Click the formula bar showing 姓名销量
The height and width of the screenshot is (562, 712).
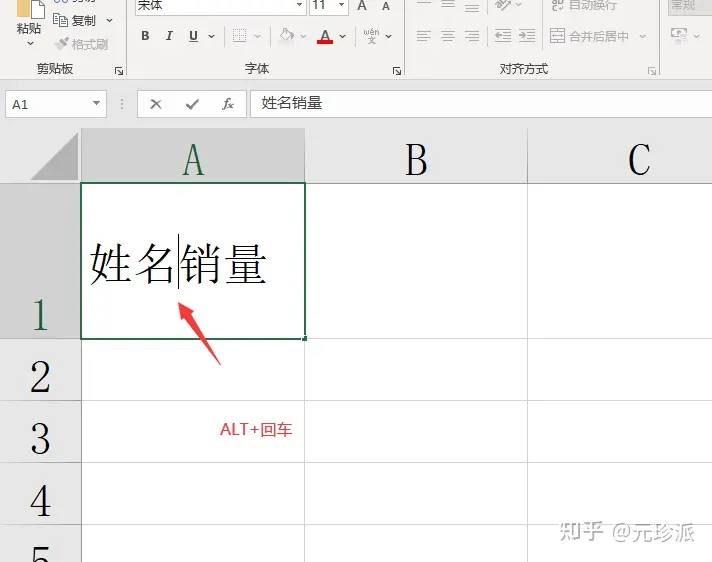(481, 104)
